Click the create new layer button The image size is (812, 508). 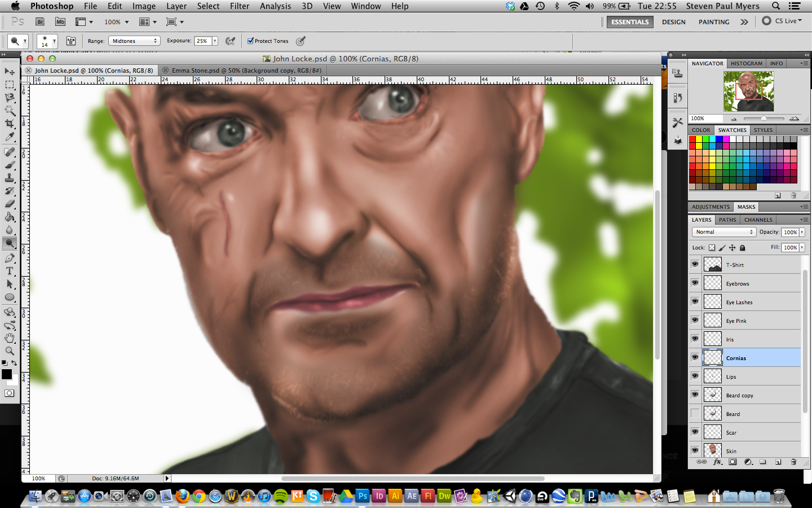pos(778,462)
